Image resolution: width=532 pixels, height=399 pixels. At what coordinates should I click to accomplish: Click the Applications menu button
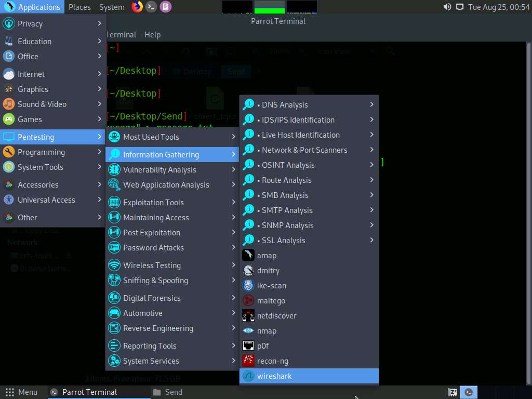[33, 7]
